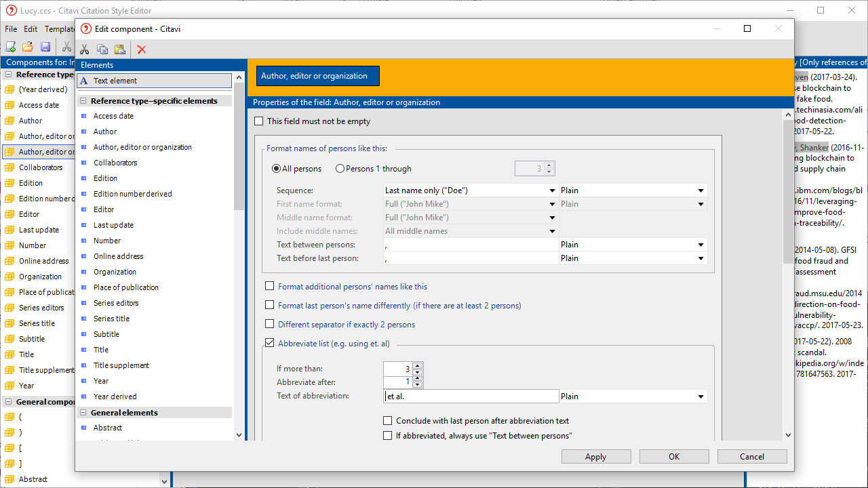Viewport: 868px width, 488px height.
Task: Click the Apply button
Action: (x=596, y=457)
